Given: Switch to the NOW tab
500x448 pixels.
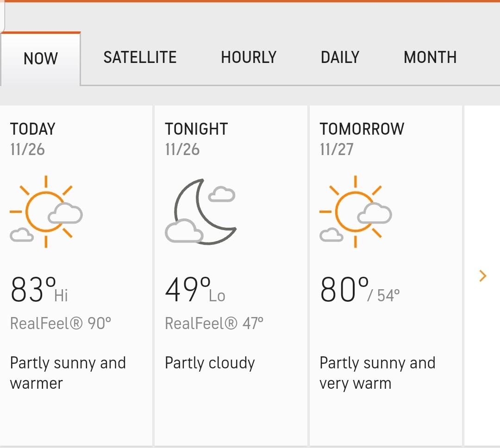Looking at the screenshot, I should coord(41,59).
